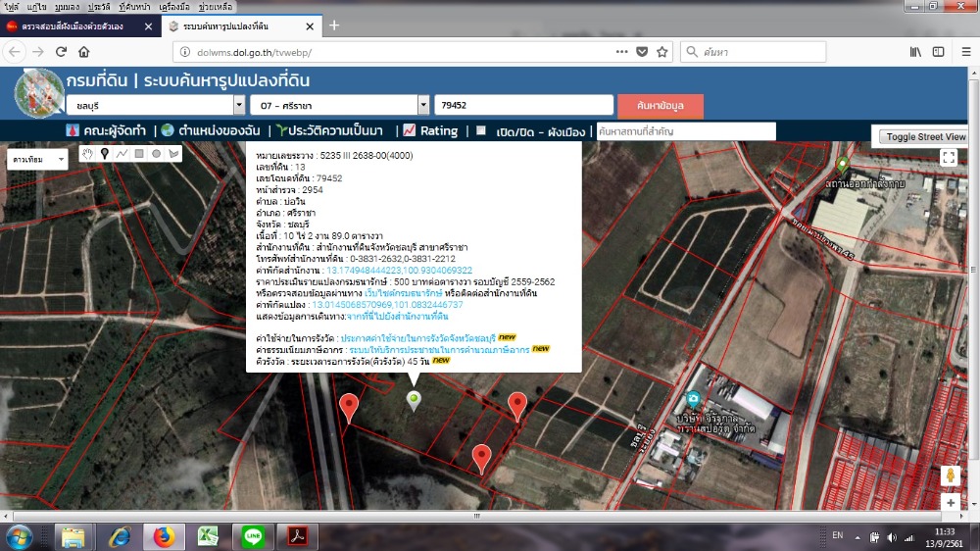Expand the province dropdown ชลบุรี
The image size is (980, 551).
click(239, 105)
